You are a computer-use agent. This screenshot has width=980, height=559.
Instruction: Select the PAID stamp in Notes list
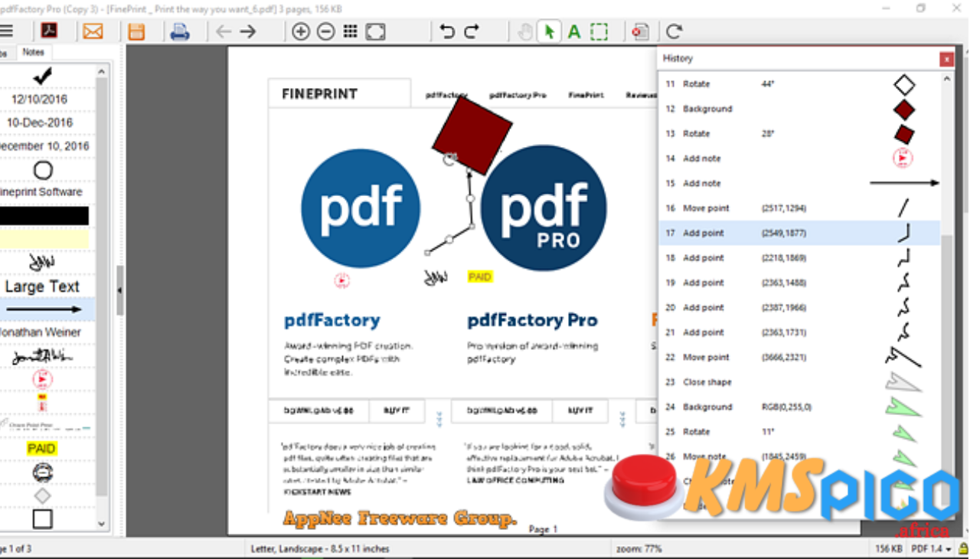42,448
